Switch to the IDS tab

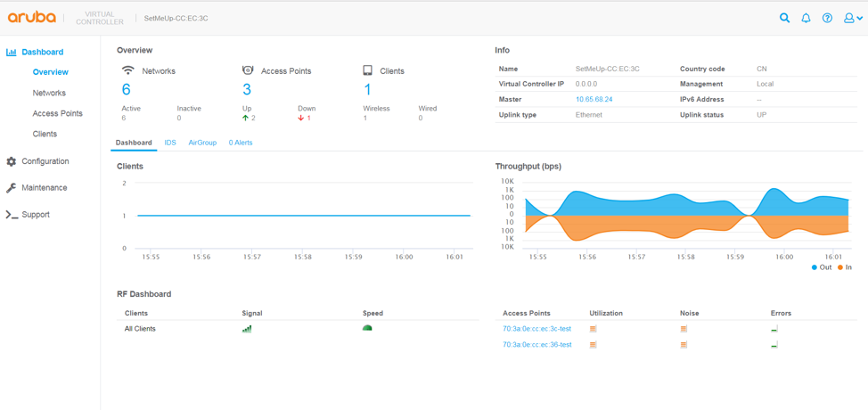coord(170,143)
